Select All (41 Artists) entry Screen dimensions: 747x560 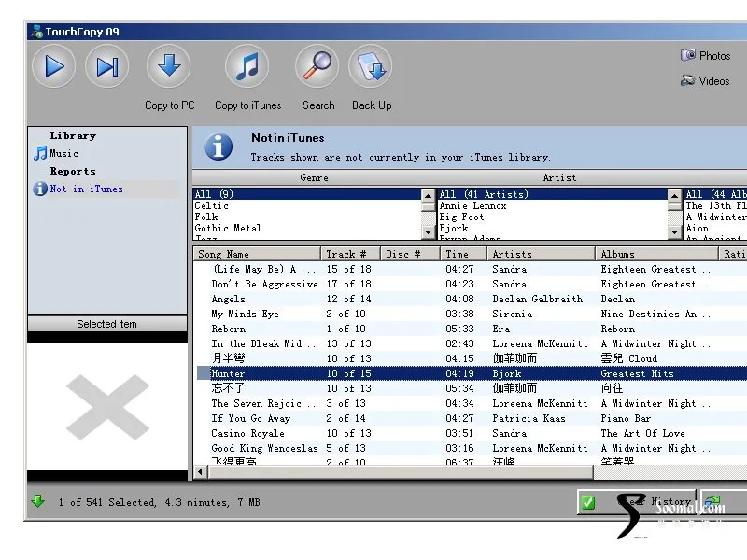tap(552, 194)
